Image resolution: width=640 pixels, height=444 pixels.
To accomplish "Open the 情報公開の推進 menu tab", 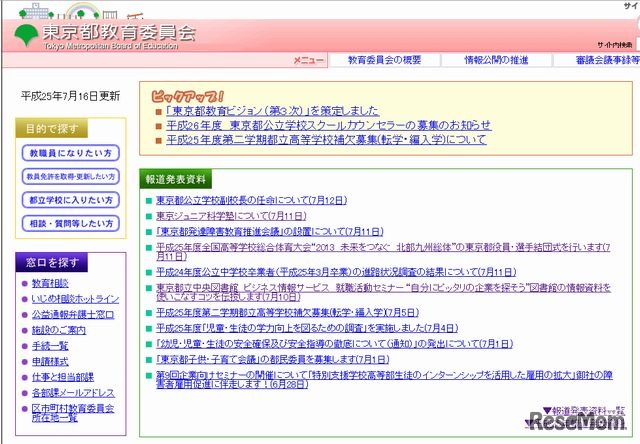I will tap(496, 60).
